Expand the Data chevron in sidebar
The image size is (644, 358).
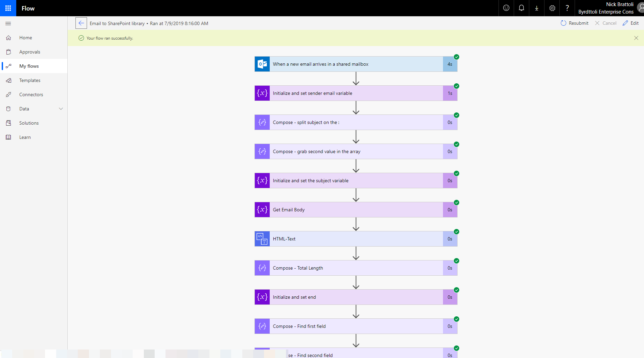[x=61, y=109]
